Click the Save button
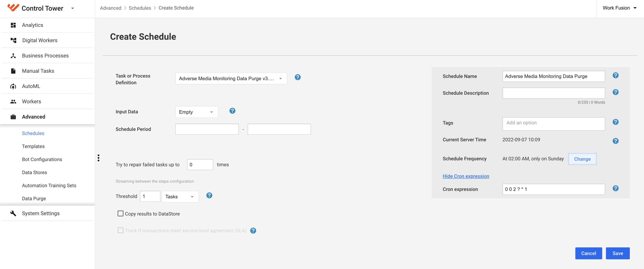Screen dimensions: 644x269 pyautogui.click(x=618, y=253)
